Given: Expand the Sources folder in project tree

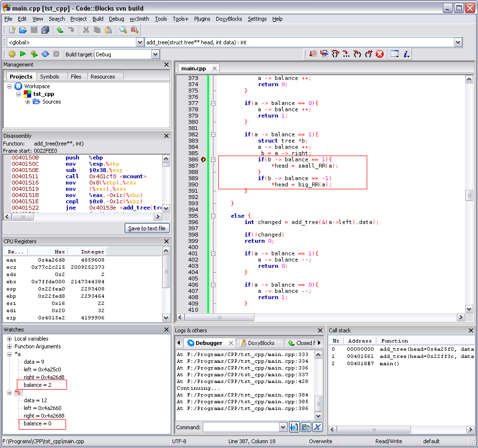Looking at the screenshot, I should (x=27, y=102).
